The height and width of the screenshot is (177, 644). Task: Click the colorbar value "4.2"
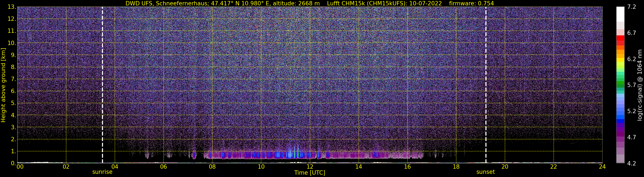(632, 163)
